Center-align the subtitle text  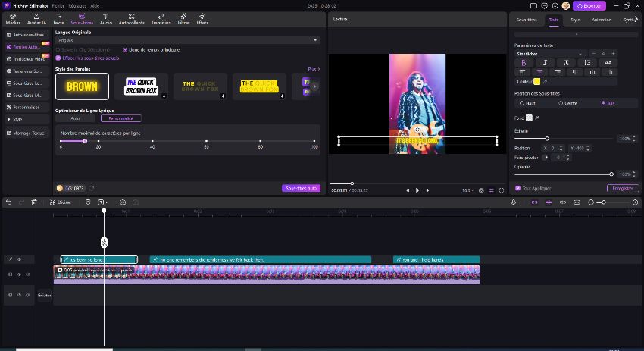click(540, 71)
